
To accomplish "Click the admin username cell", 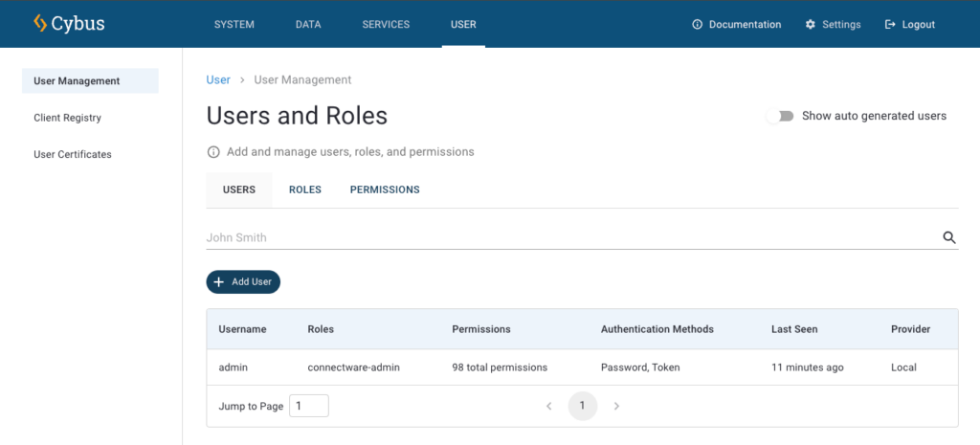I will click(x=234, y=367).
